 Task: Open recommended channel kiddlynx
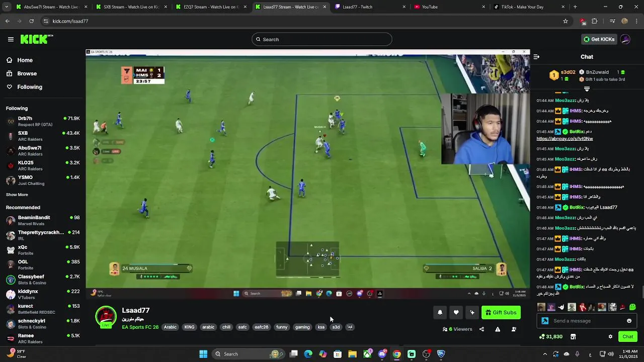click(x=43, y=294)
